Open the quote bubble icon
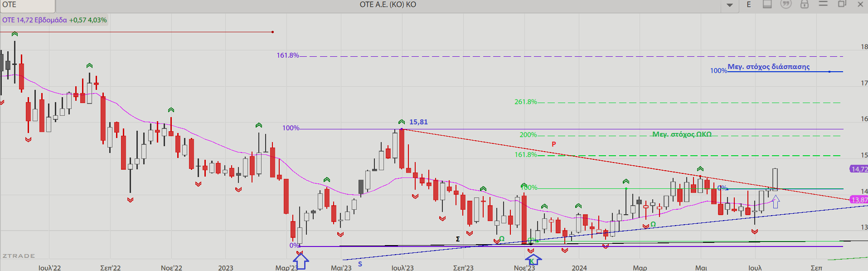The height and width of the screenshot is (271, 868). click(786, 4)
